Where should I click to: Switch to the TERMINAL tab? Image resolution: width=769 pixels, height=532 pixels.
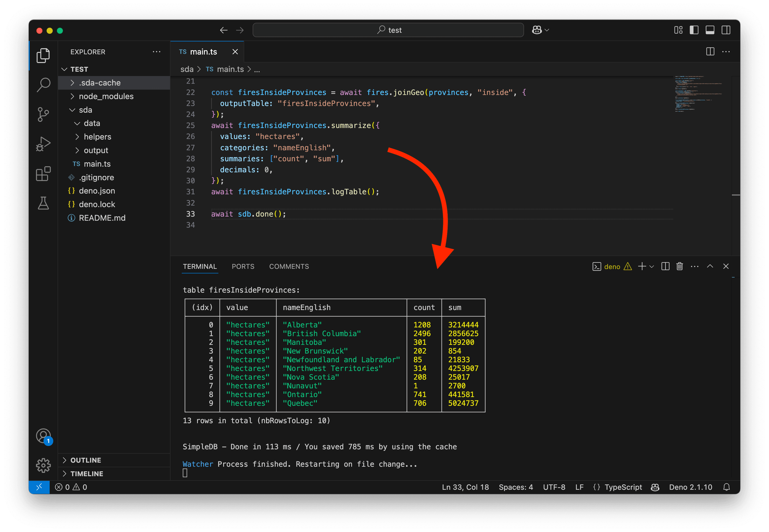tap(200, 266)
